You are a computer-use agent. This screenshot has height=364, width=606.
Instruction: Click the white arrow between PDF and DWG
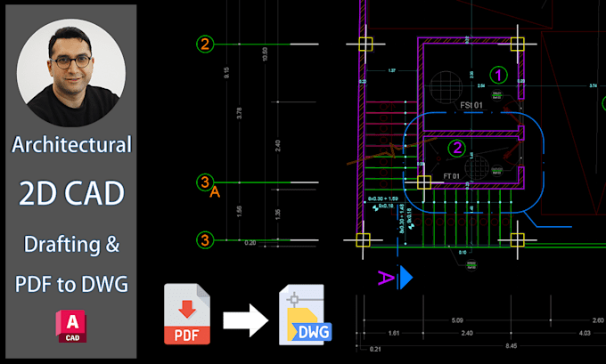pyautogui.click(x=246, y=320)
